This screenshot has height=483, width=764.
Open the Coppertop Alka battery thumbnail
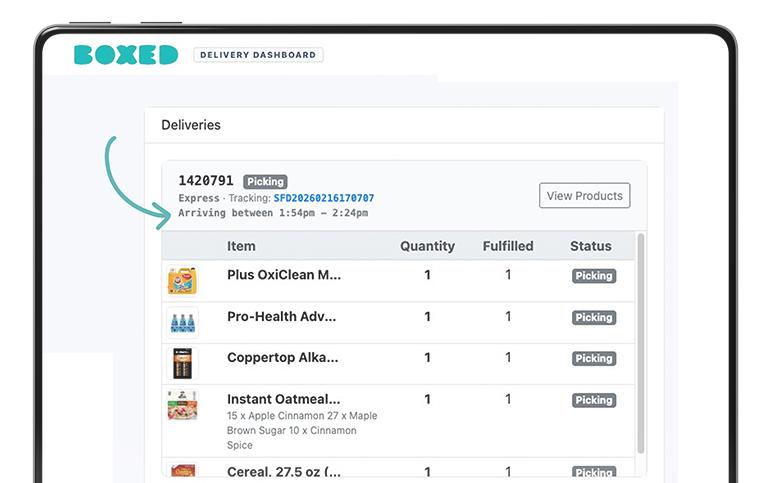pos(182,364)
